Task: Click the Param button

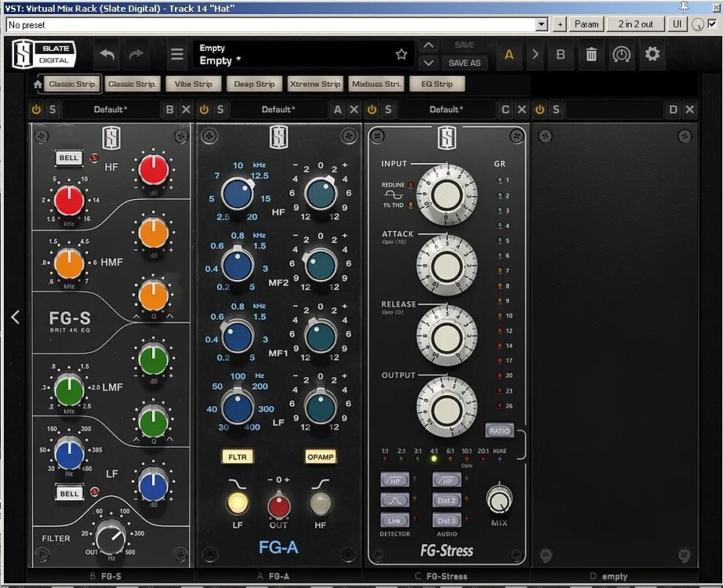Action: click(x=587, y=24)
